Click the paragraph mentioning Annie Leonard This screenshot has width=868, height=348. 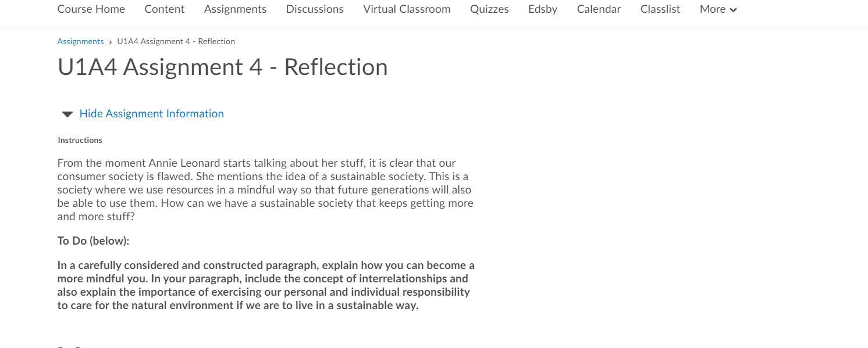pos(265,189)
